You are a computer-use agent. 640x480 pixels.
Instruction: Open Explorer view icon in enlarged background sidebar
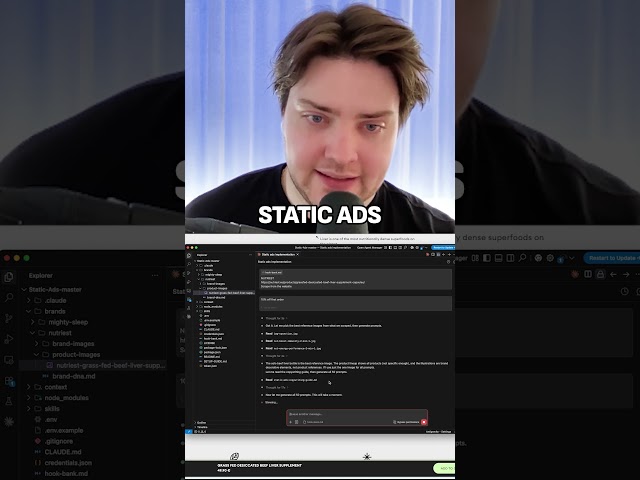9,277
